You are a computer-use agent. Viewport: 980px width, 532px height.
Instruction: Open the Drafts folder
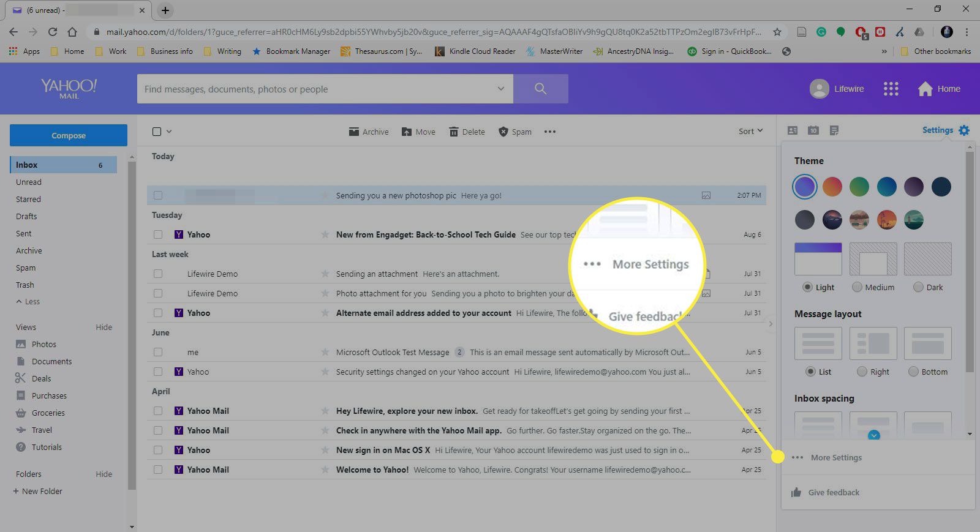(x=26, y=216)
